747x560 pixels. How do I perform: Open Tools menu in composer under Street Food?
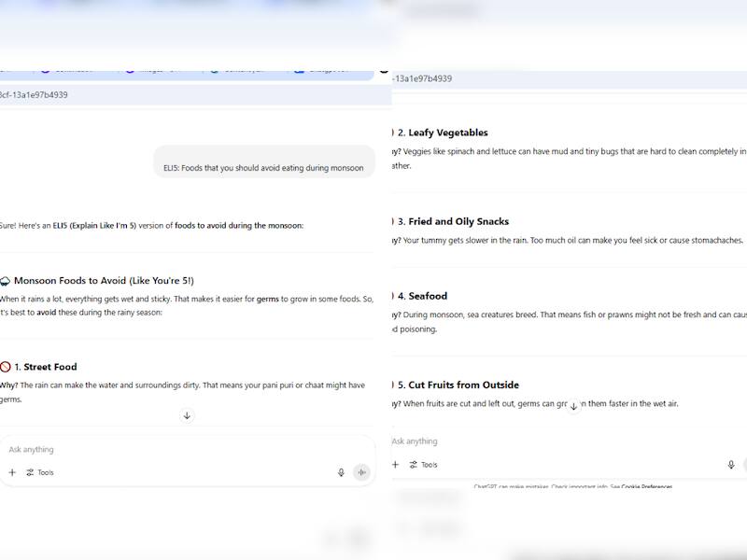click(x=40, y=472)
